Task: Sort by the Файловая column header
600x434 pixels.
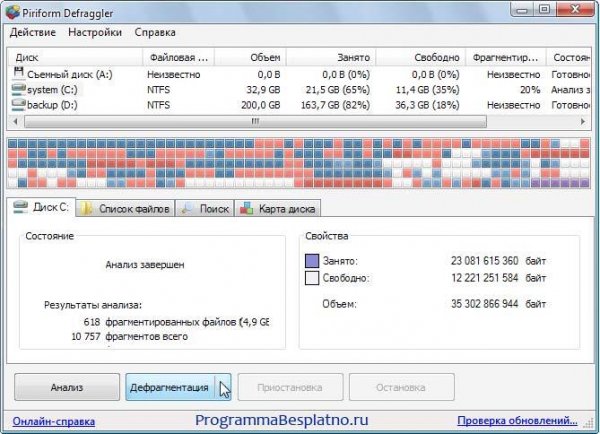Action: pyautogui.click(x=178, y=57)
